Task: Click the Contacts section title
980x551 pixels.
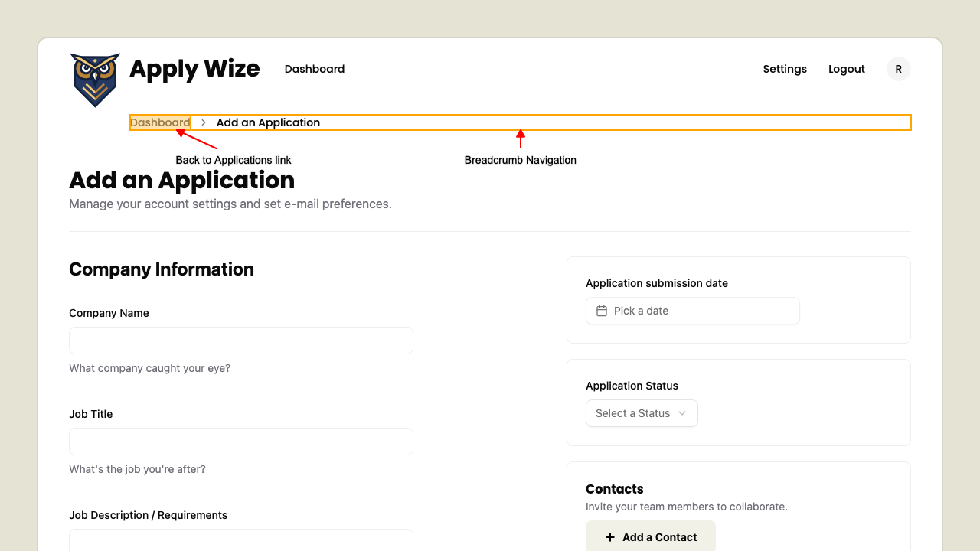Action: pyautogui.click(x=614, y=489)
